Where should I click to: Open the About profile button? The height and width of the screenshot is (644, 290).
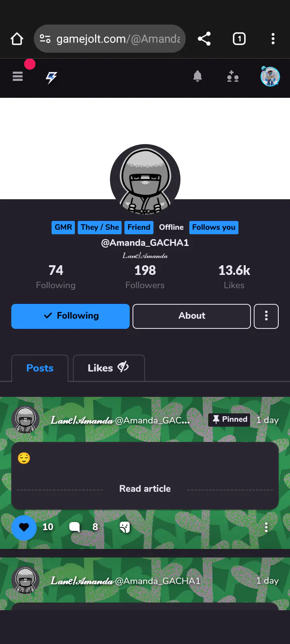[x=192, y=316]
